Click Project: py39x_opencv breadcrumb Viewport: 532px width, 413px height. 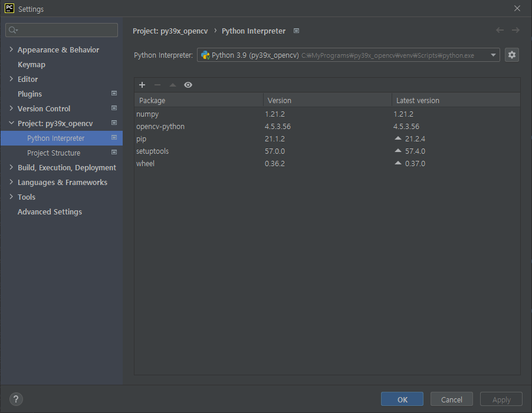point(170,31)
